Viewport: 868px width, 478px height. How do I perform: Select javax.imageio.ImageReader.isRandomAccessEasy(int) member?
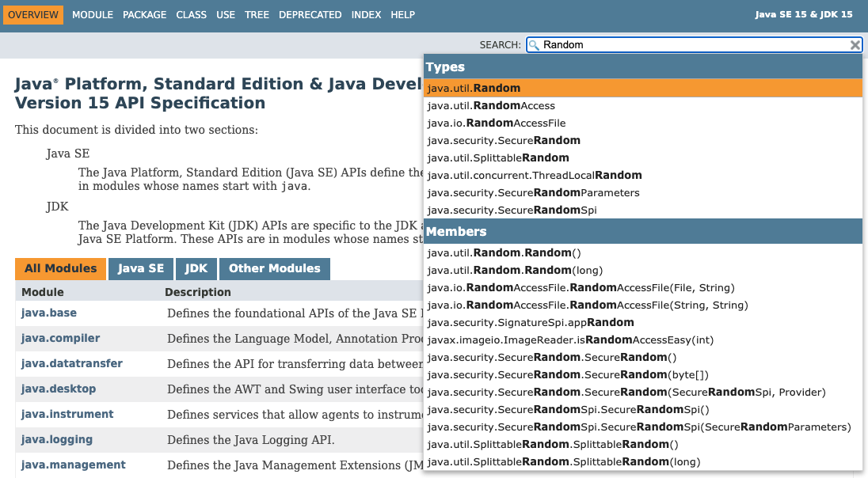(x=570, y=340)
